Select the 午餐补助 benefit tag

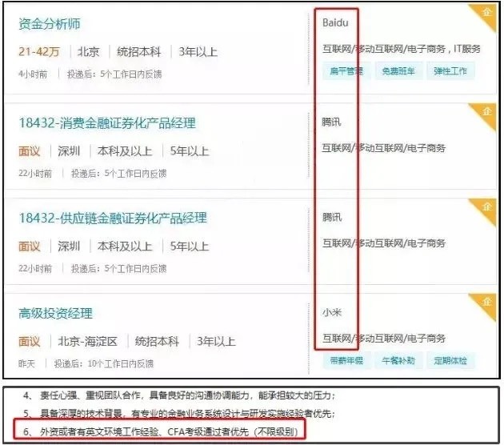(x=398, y=361)
